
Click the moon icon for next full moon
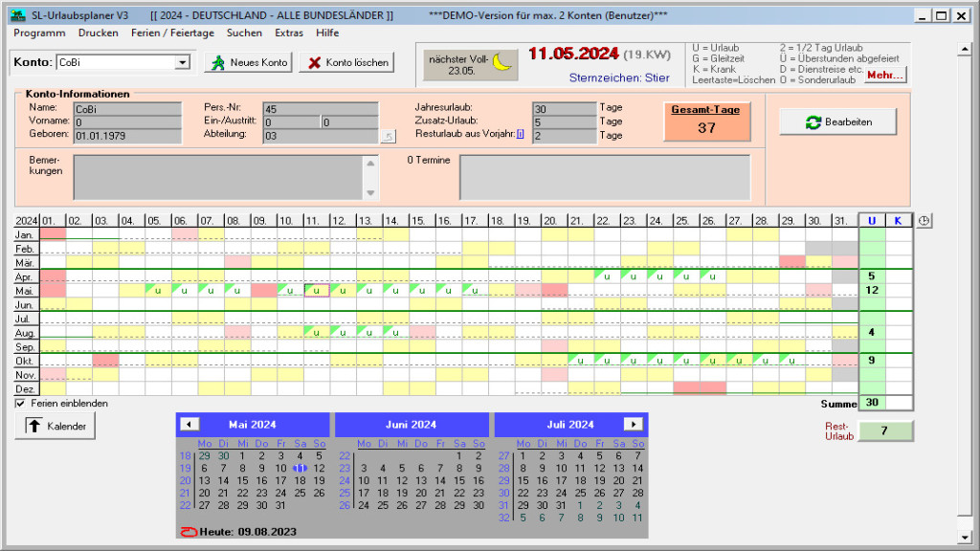pyautogui.click(x=504, y=64)
